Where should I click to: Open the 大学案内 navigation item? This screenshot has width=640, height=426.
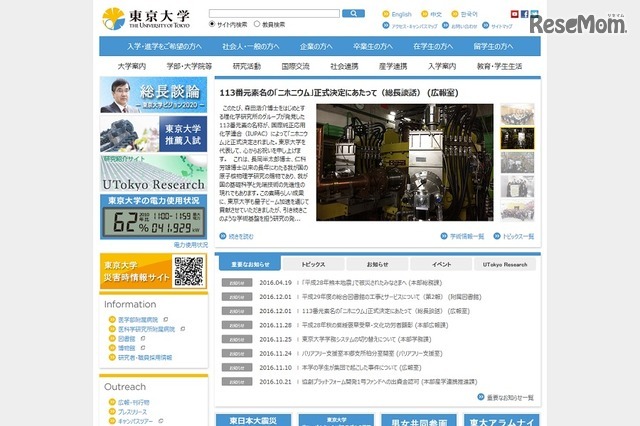[x=131, y=66]
